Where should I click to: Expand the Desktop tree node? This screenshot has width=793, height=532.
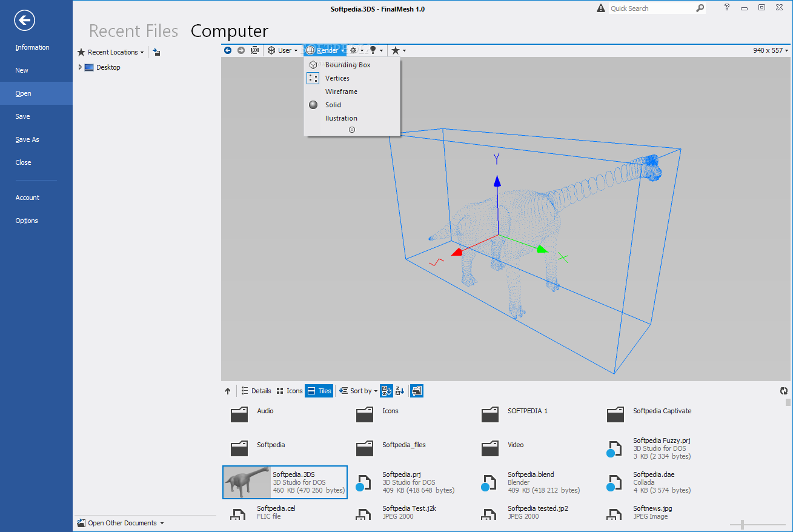[80, 67]
